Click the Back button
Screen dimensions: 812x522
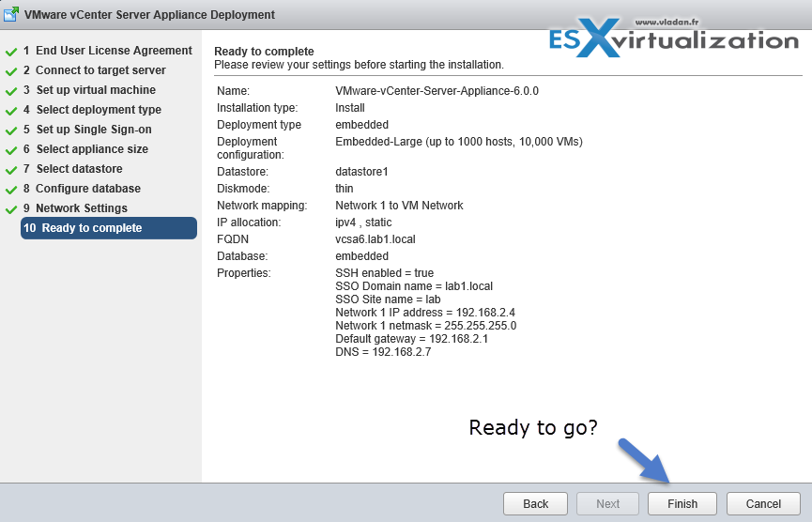535,503
